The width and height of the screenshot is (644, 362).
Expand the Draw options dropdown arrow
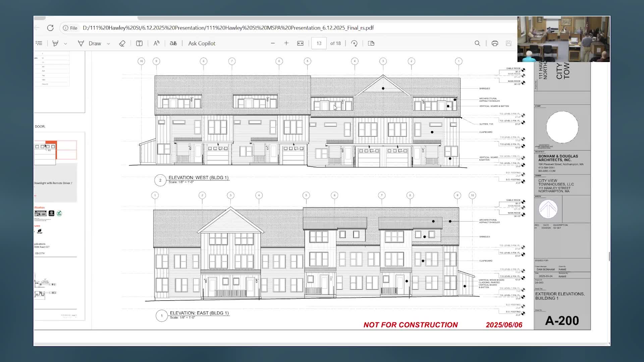pyautogui.click(x=108, y=44)
